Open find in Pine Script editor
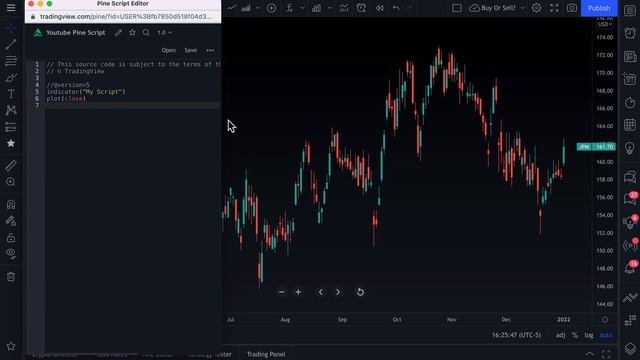640x360 pixels. click(146, 33)
